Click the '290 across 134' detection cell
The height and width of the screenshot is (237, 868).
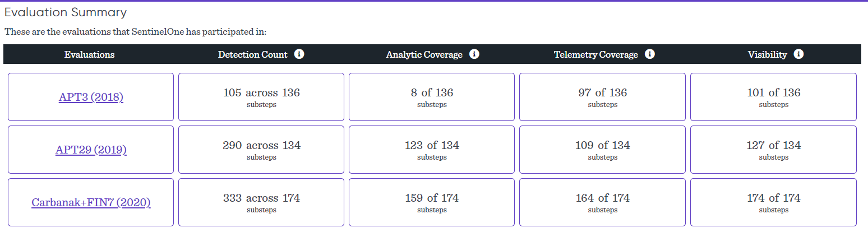pyautogui.click(x=261, y=150)
